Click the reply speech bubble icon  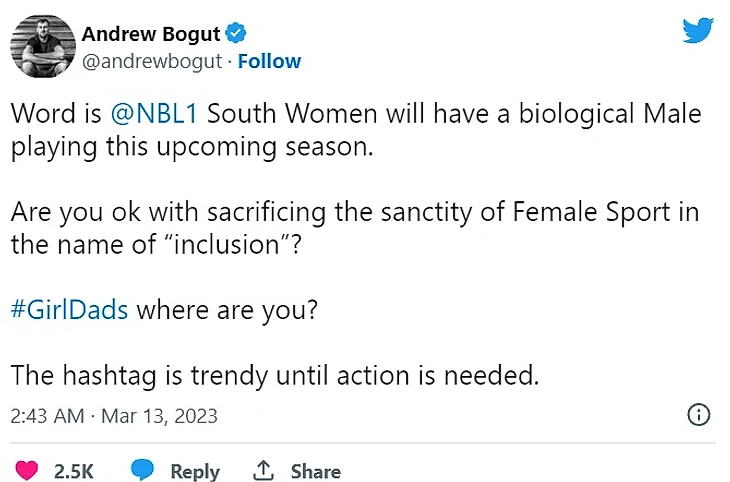144,470
